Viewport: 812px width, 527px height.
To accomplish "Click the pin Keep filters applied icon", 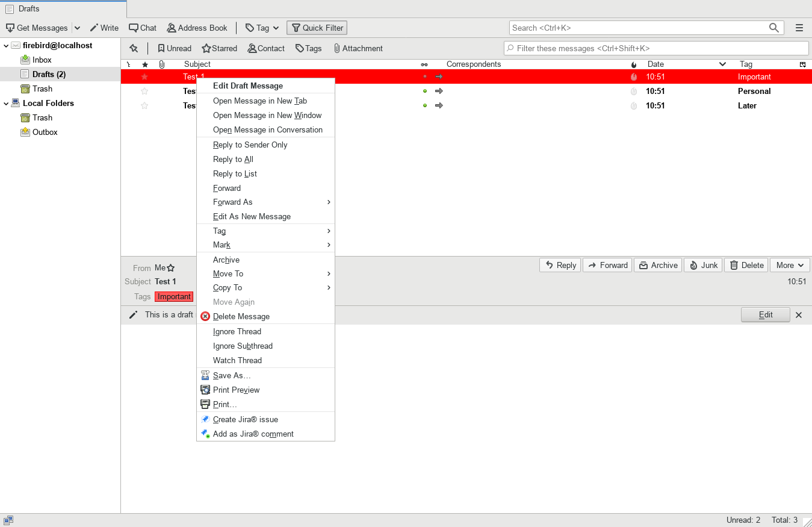I will [134, 48].
